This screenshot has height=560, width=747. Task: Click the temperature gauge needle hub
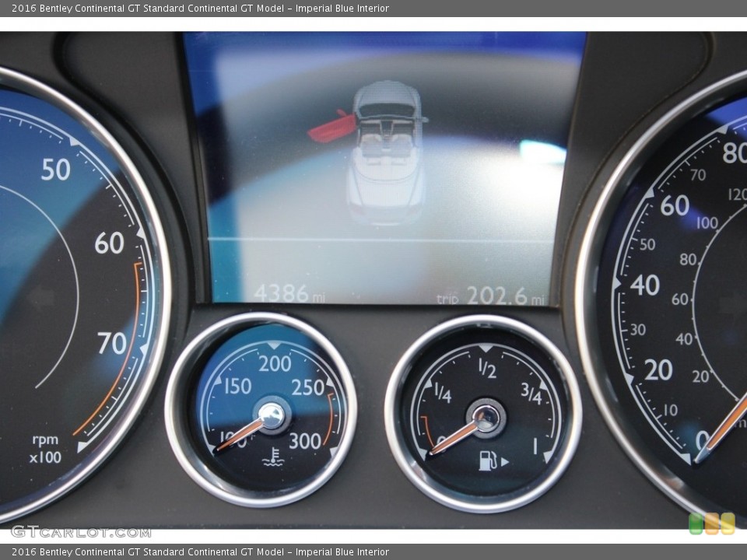[272, 415]
